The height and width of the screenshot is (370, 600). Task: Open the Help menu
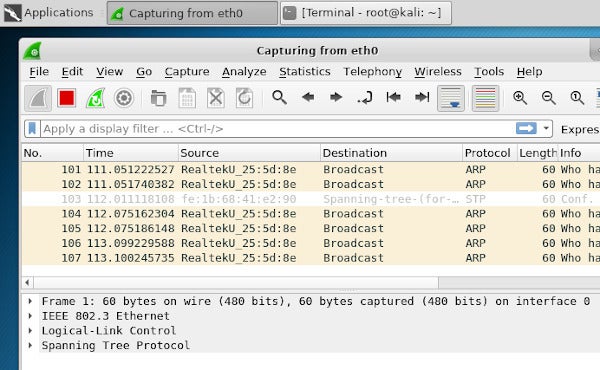click(x=529, y=72)
